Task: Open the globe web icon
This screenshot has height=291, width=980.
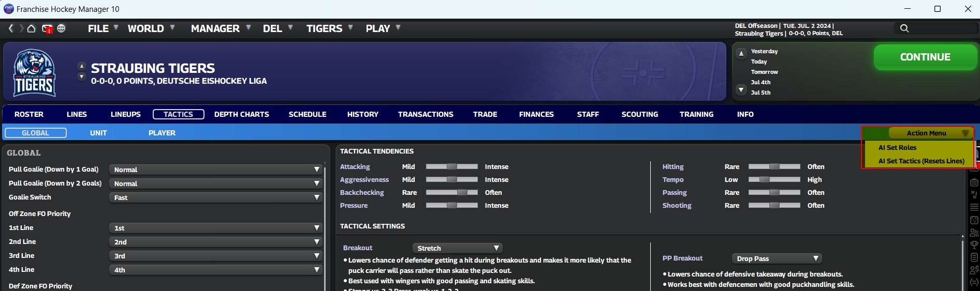Action: point(61,28)
